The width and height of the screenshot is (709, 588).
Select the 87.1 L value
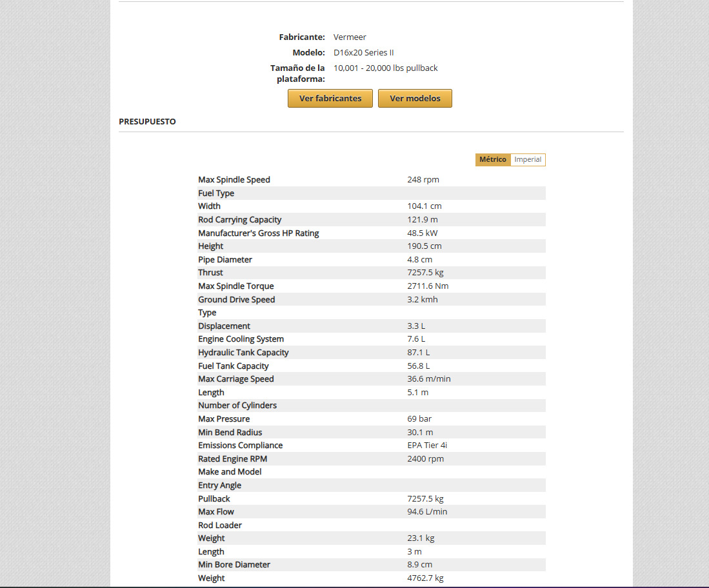pyautogui.click(x=418, y=353)
